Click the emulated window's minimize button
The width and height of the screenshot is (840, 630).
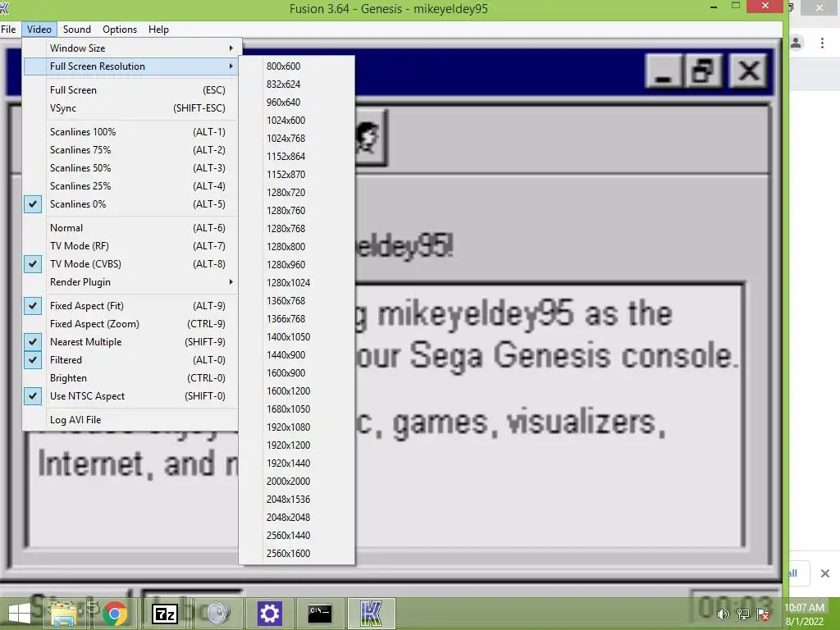click(x=664, y=71)
